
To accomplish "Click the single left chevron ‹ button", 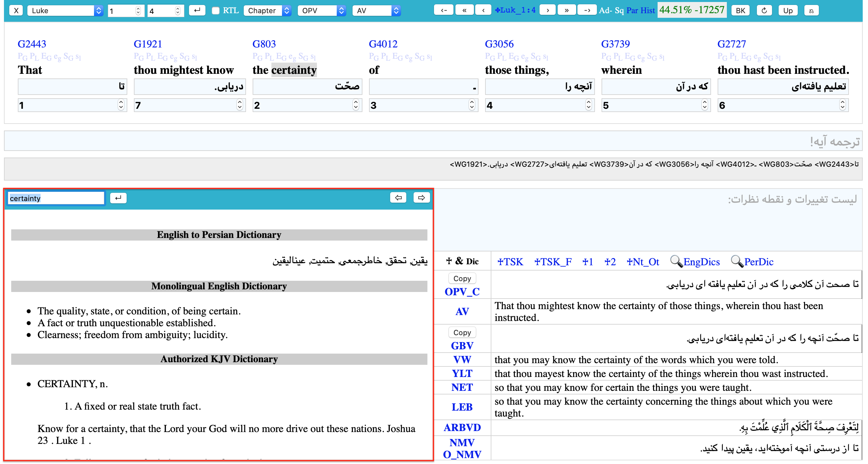I will 483,10.
